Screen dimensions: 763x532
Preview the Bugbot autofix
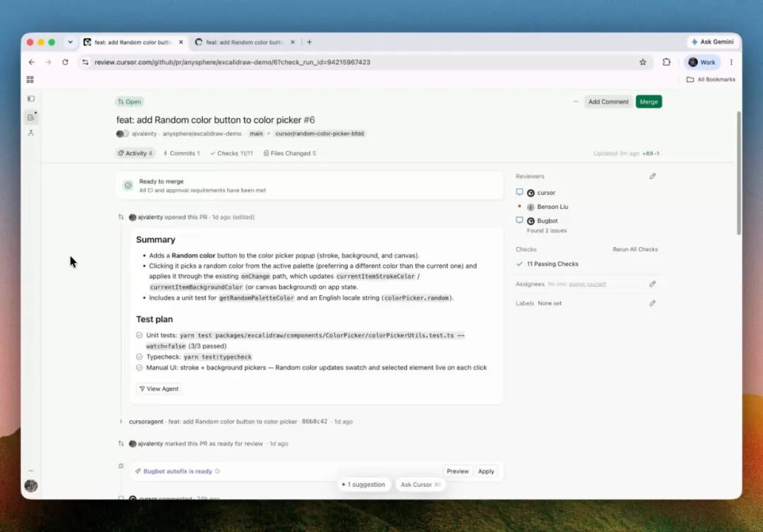point(457,471)
